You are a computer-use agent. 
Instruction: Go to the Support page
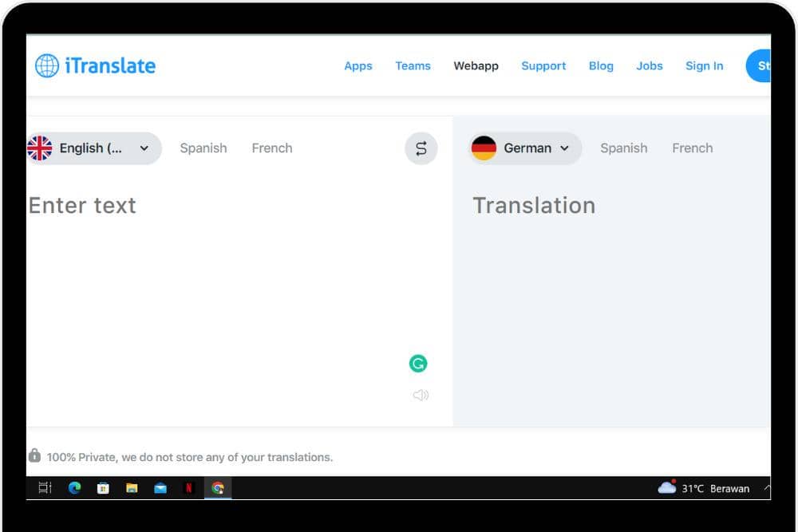[x=543, y=66]
